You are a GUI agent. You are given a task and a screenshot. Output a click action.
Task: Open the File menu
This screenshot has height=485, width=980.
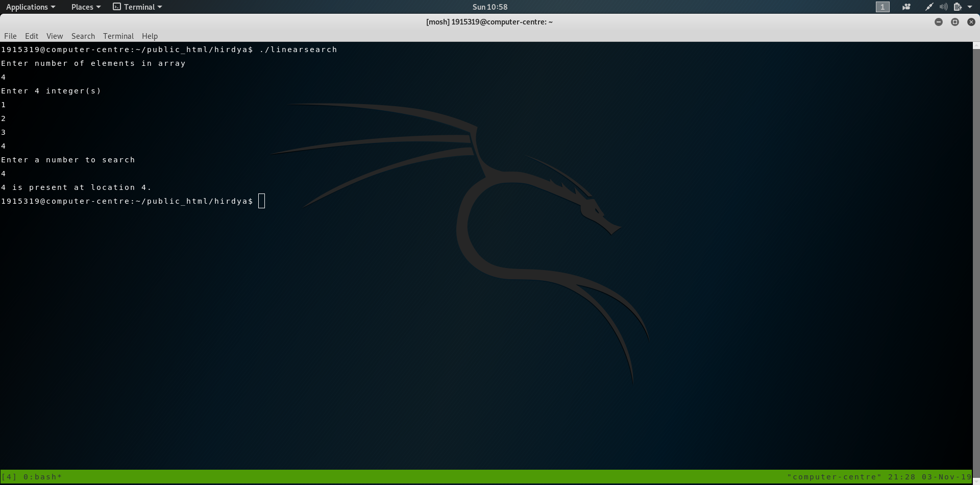pyautogui.click(x=10, y=36)
